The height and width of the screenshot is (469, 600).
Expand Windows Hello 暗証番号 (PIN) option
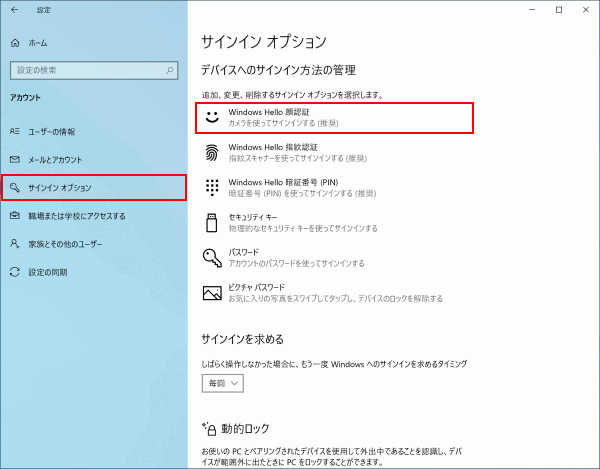(x=334, y=187)
